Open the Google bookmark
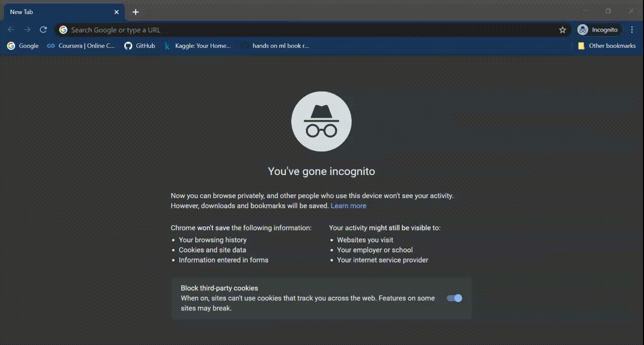644x345 pixels. point(23,46)
